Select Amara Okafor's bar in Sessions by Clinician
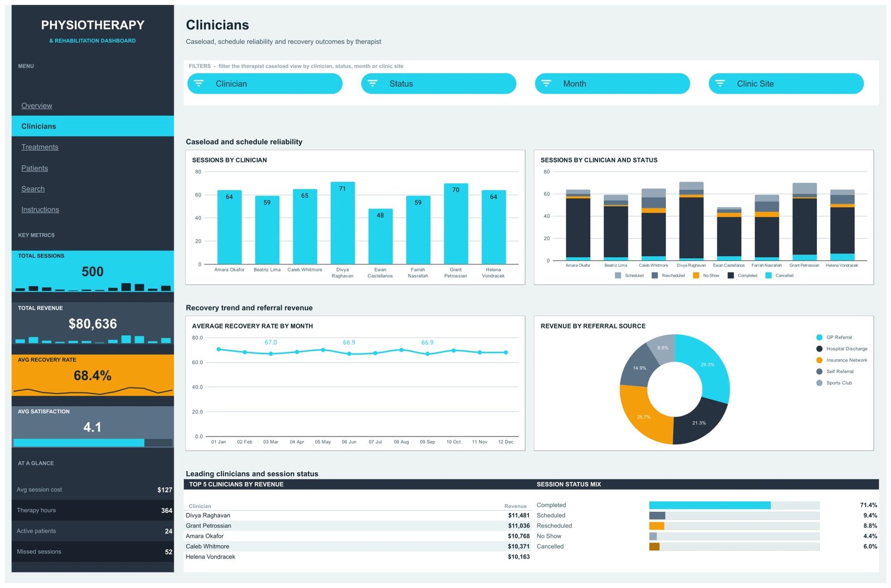 [x=229, y=227]
